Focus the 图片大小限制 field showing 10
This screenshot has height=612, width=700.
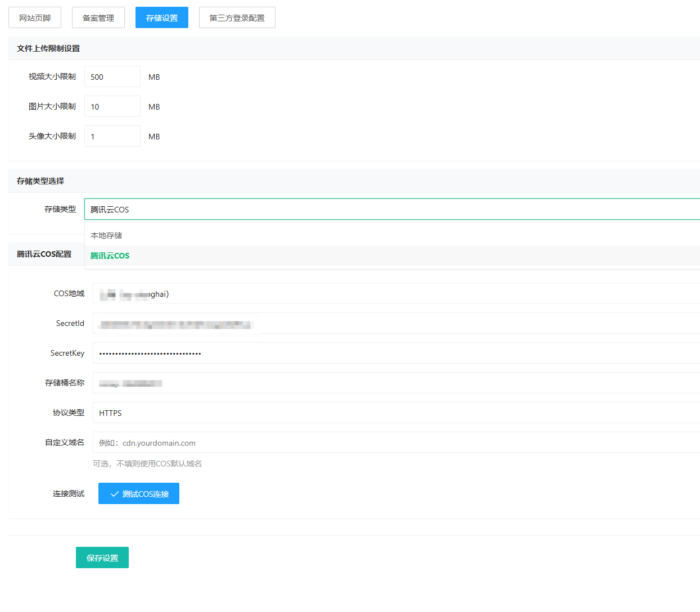click(x=112, y=107)
